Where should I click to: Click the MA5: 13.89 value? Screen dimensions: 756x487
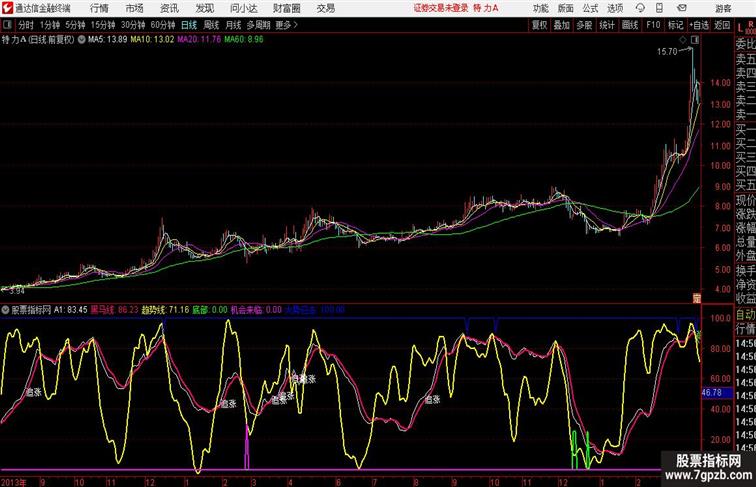point(108,40)
